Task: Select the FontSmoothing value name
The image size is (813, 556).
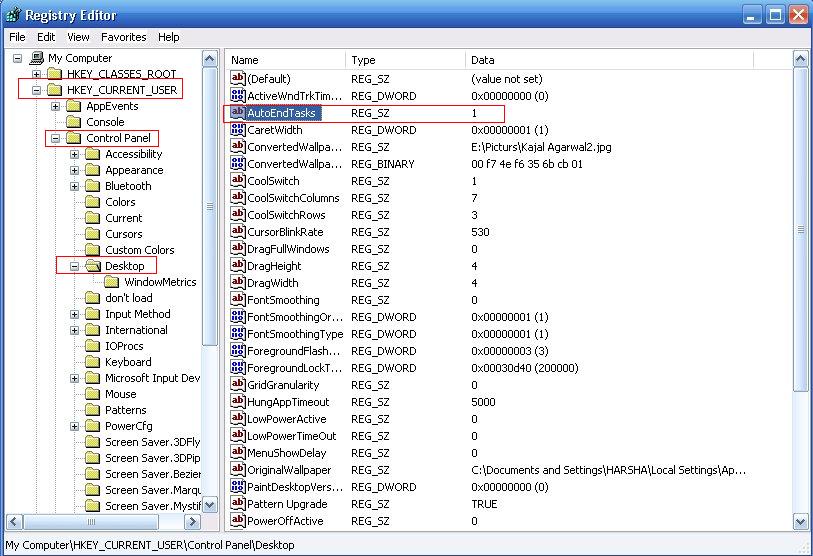Action: pos(283,300)
